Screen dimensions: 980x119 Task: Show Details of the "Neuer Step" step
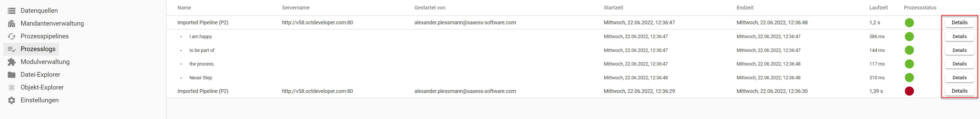(959, 78)
